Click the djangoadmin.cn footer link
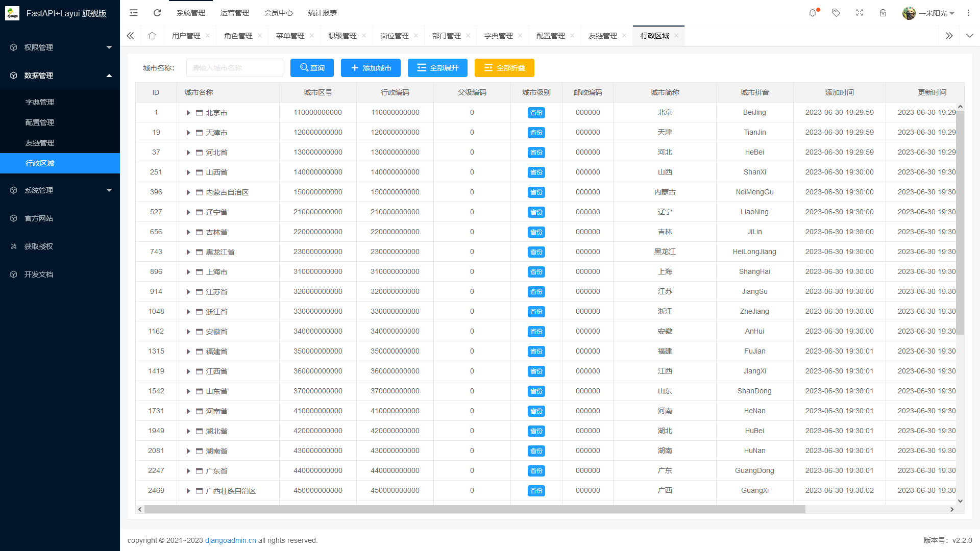 (230, 540)
